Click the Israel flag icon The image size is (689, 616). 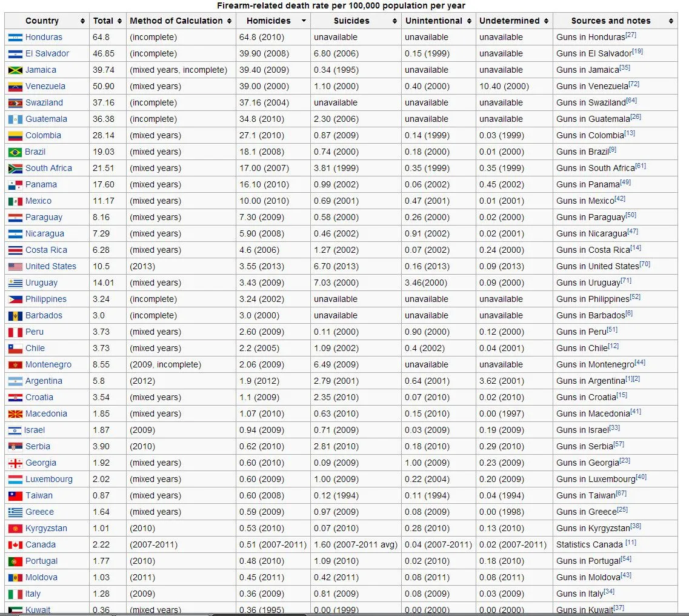point(15,430)
